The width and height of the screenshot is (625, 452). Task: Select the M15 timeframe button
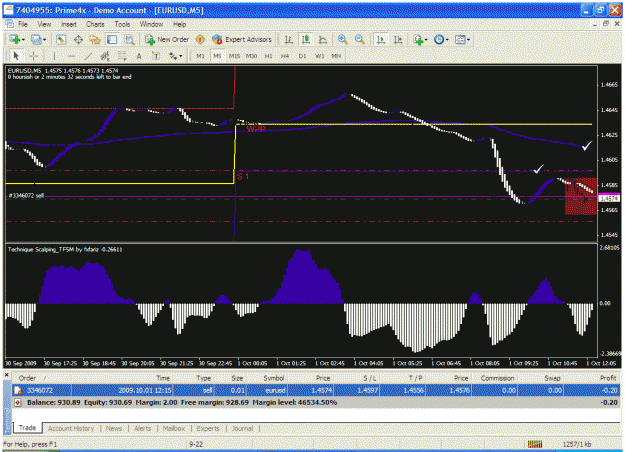coord(234,56)
